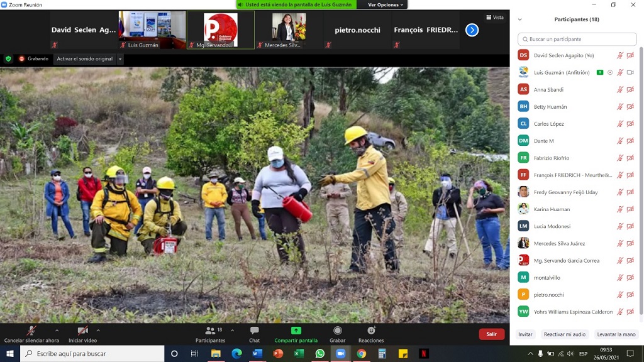644x362 pixels.
Task: Open Word from the taskbar
Action: tap(257, 353)
